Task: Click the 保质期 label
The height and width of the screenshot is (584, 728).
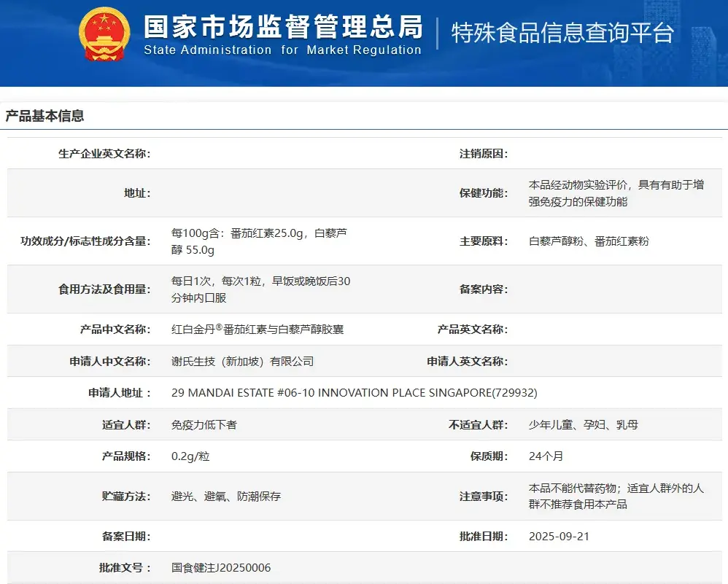Action: [x=489, y=456]
